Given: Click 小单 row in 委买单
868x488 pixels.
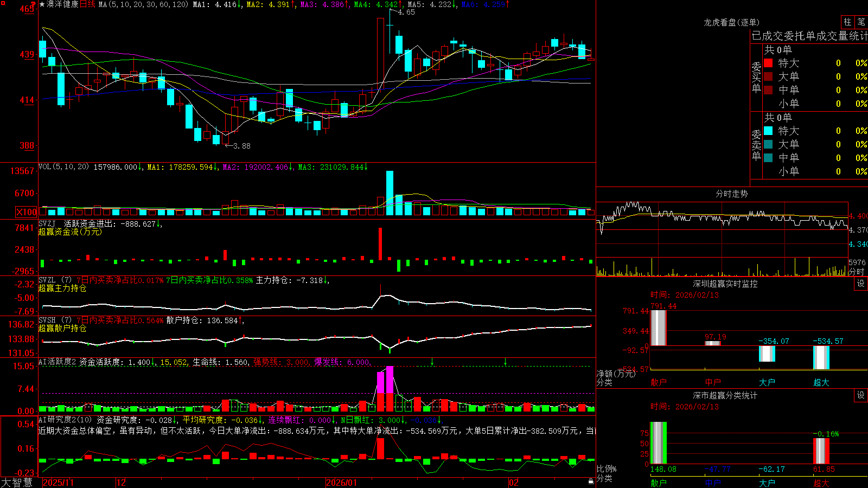Looking at the screenshot, I should [x=815, y=104].
